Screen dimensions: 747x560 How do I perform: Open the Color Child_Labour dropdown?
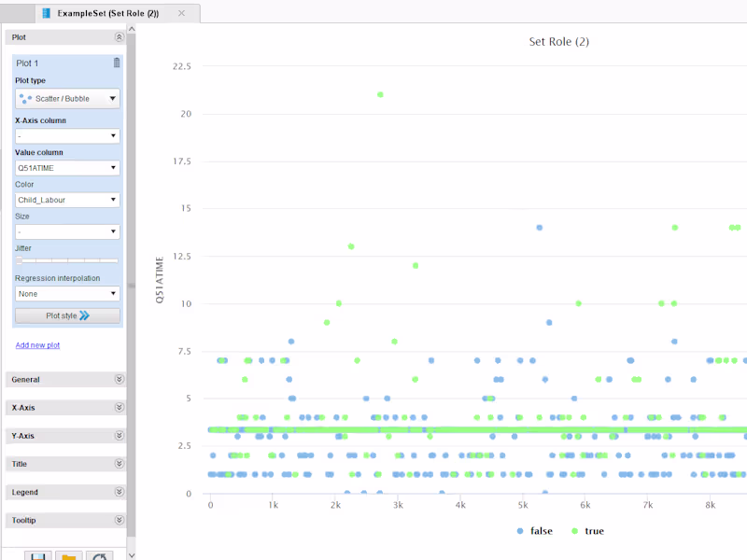point(67,200)
